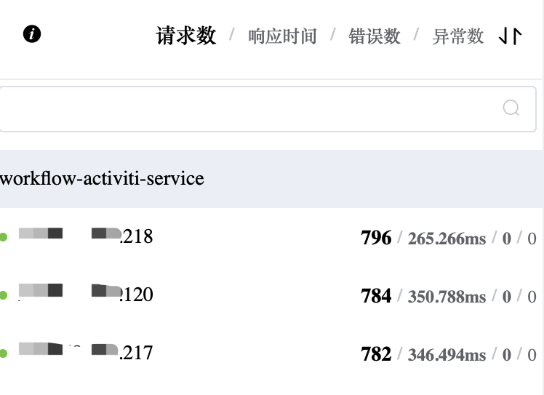Collapse the workflow-activiti-service group

click(271, 179)
